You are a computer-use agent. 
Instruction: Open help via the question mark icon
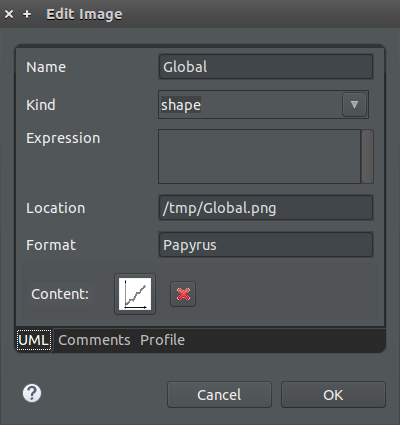[x=32, y=393]
